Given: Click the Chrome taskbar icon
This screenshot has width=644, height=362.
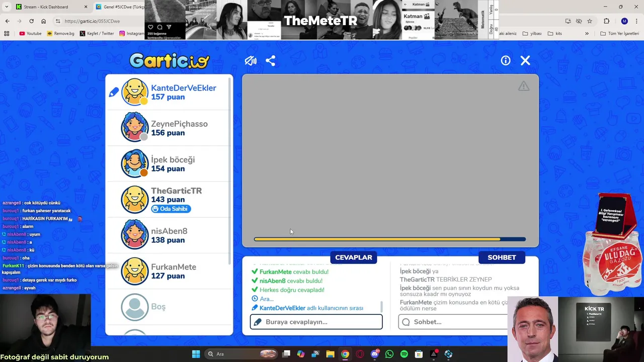Looking at the screenshot, I should pyautogui.click(x=345, y=354).
